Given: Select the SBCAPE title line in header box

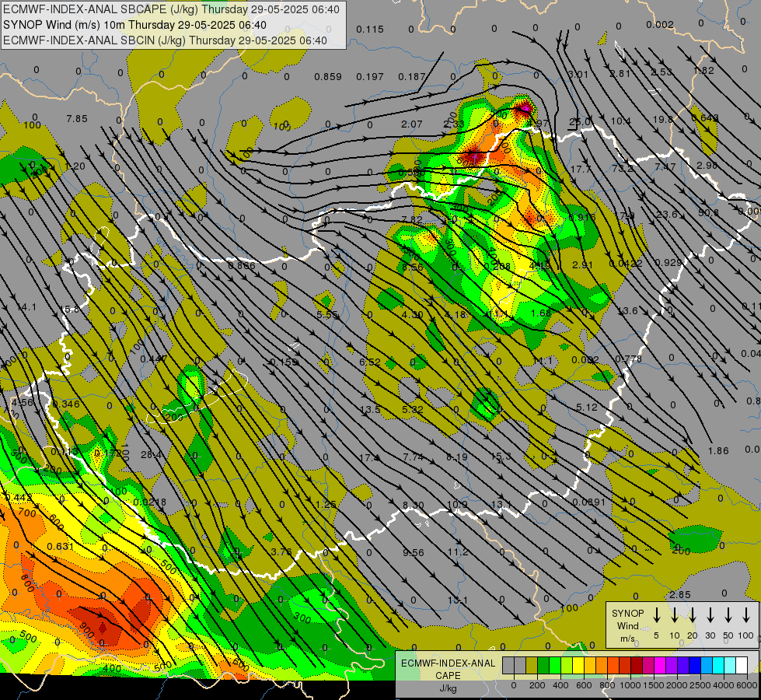Looking at the screenshot, I should click(x=171, y=9).
